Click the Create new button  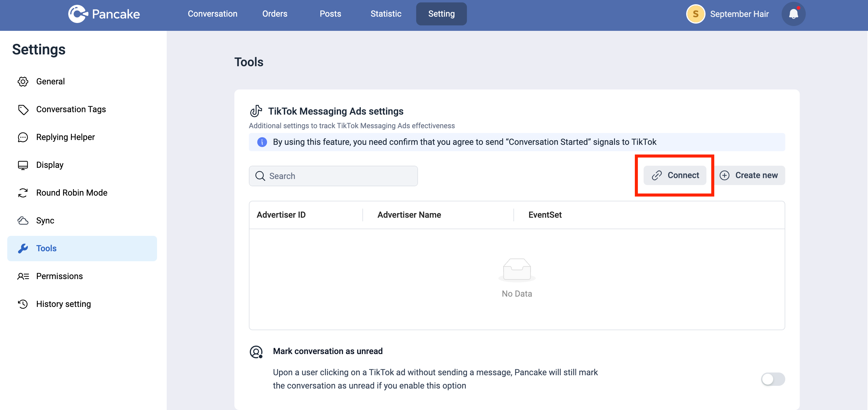coord(749,175)
